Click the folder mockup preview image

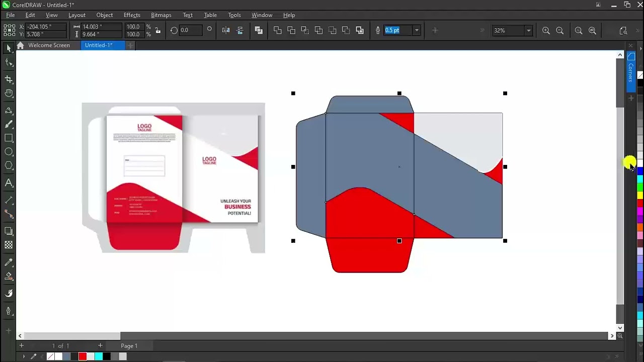[174, 178]
